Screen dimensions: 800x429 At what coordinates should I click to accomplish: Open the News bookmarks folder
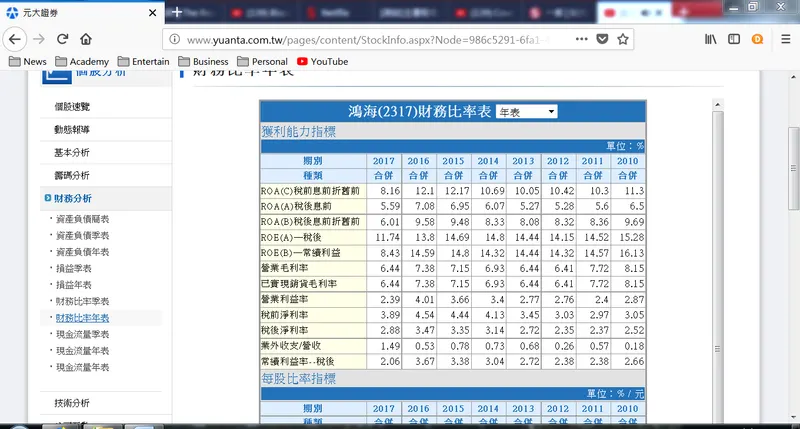tap(28, 61)
